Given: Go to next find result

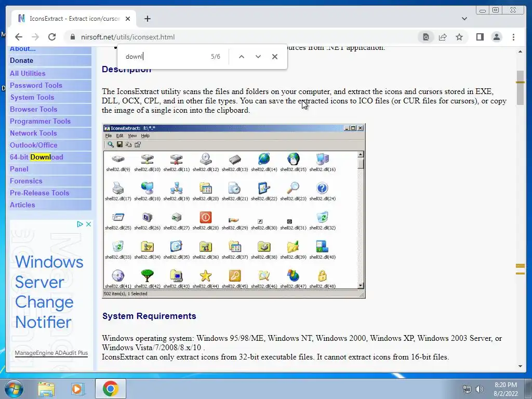Looking at the screenshot, I should coord(258,57).
